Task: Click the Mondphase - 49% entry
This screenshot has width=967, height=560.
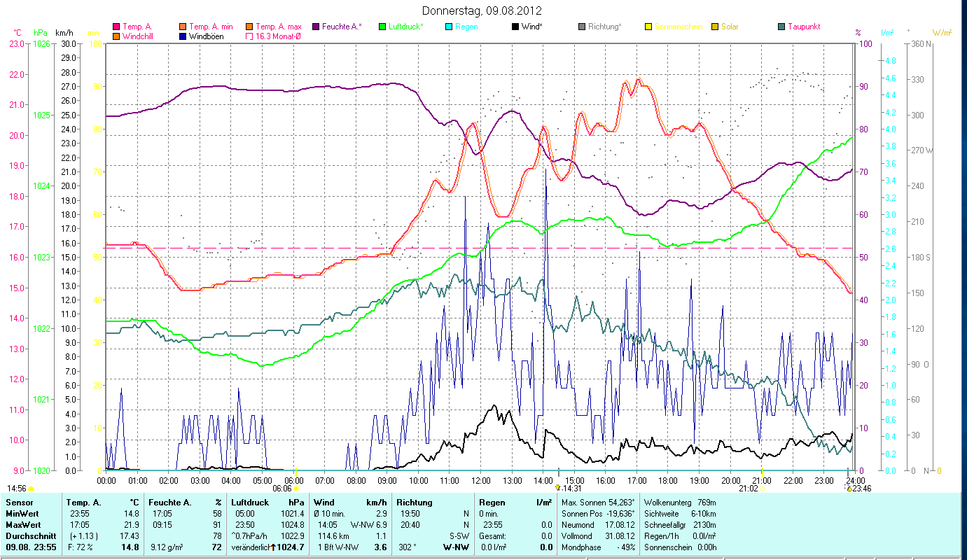Action: pyautogui.click(x=599, y=547)
